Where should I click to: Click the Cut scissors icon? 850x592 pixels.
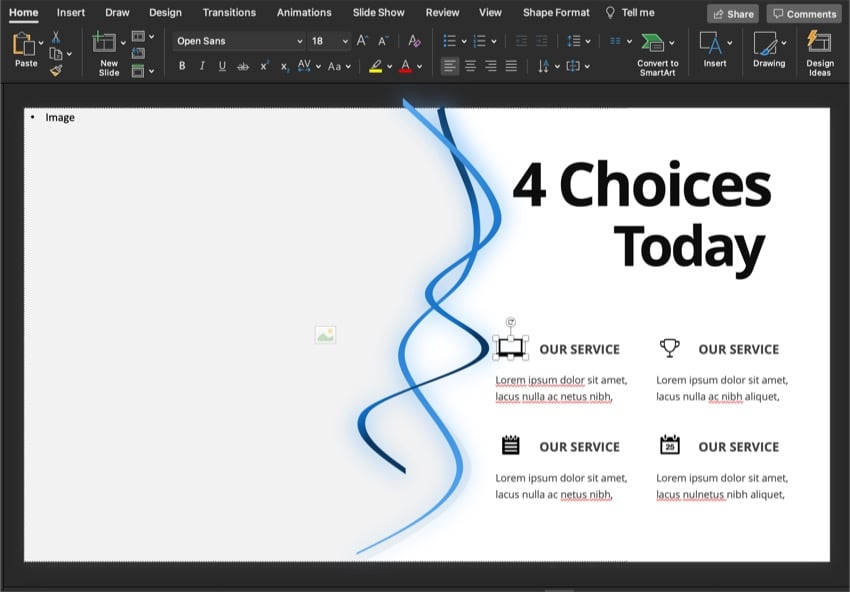coord(56,37)
